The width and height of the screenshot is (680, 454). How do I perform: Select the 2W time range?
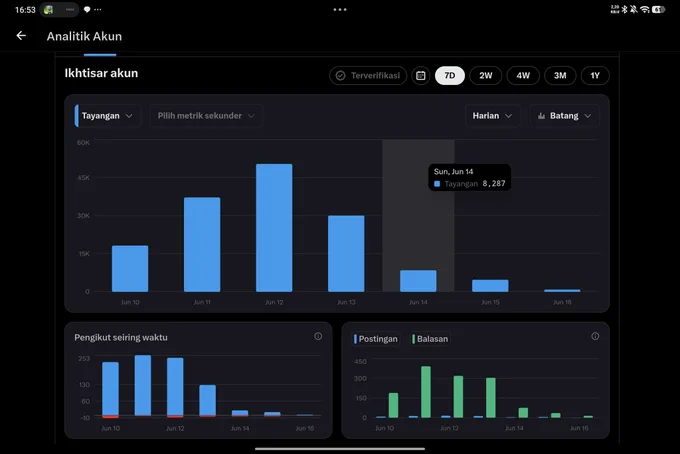(x=486, y=75)
